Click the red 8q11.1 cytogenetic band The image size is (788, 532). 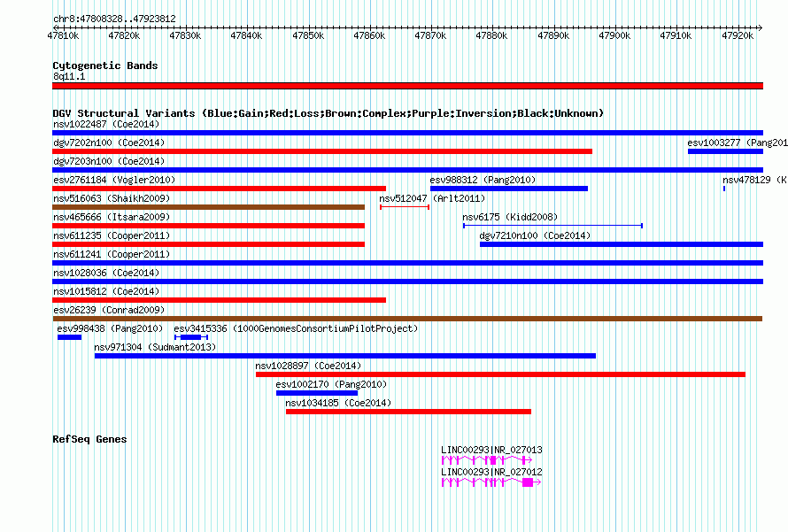point(407,86)
